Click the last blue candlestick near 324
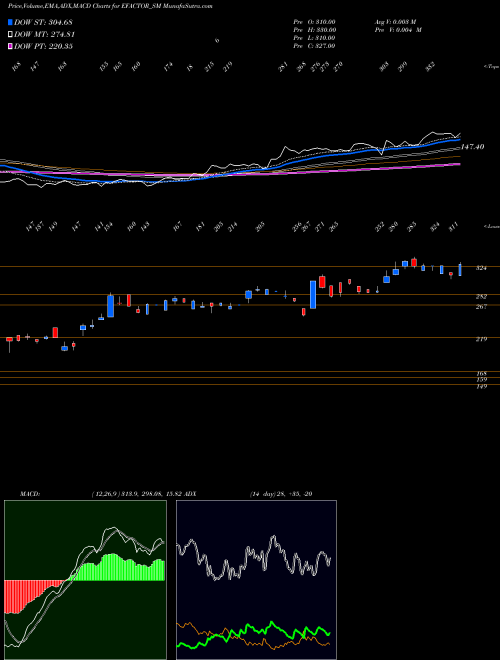The image size is (500, 660). click(x=460, y=270)
